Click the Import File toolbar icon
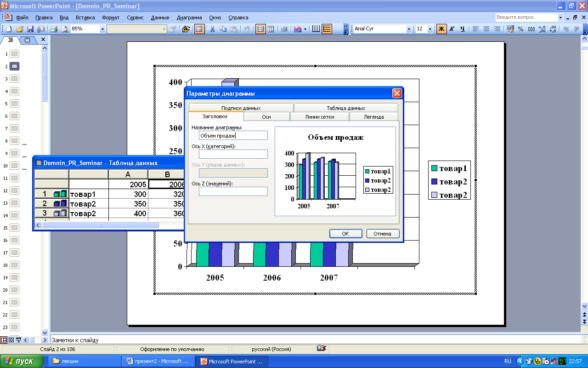The height and width of the screenshot is (368, 588). [186, 29]
